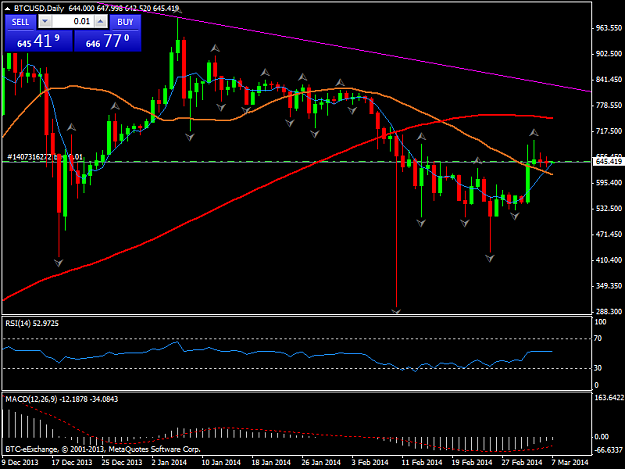
Task: Increase the lot volume with the up arrow
Action: (x=101, y=22)
